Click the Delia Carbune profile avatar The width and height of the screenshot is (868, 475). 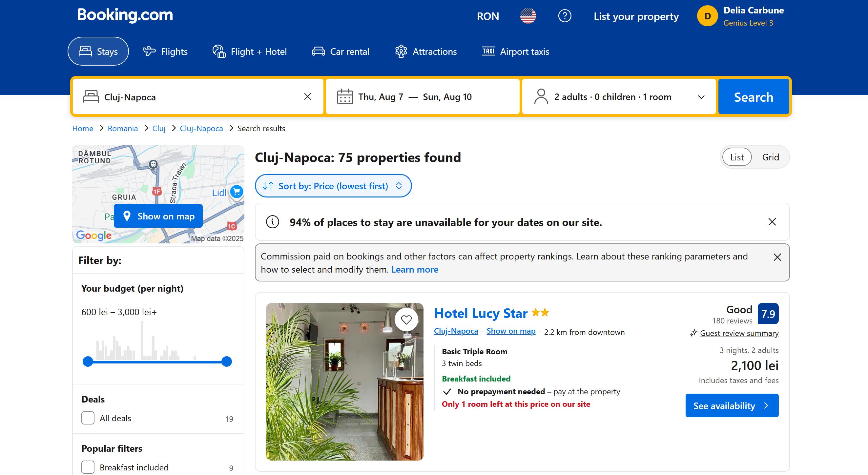point(707,16)
